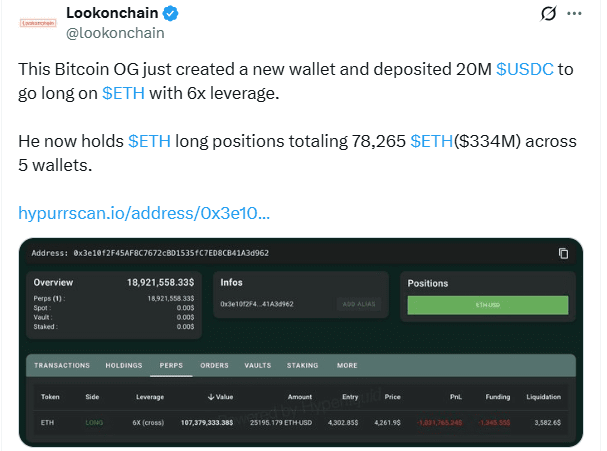
Task: Select the PERPS tab
Action: [171, 365]
